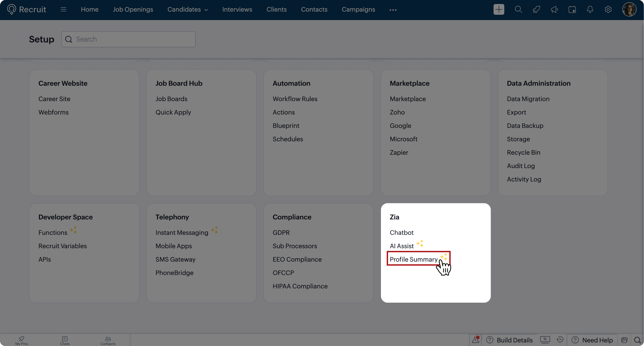Viewport: 644px width, 346px height.
Task: Open Workflow Rules
Action: pyautogui.click(x=295, y=99)
